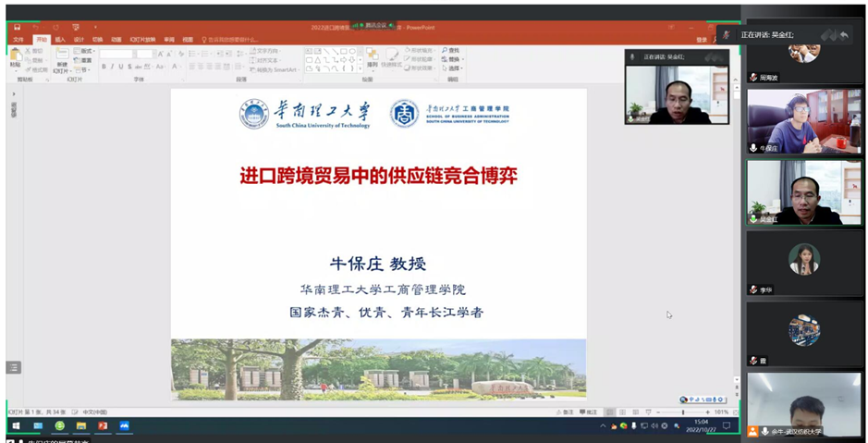This screenshot has height=443, width=868.
Task: Open the Select (选择) dropdown
Action: (x=451, y=68)
